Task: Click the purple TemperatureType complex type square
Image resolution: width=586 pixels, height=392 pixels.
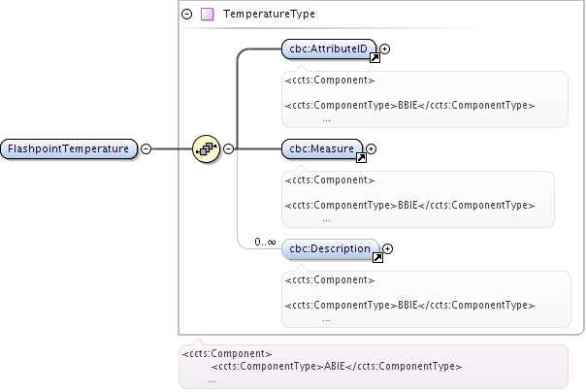Action: tap(208, 15)
